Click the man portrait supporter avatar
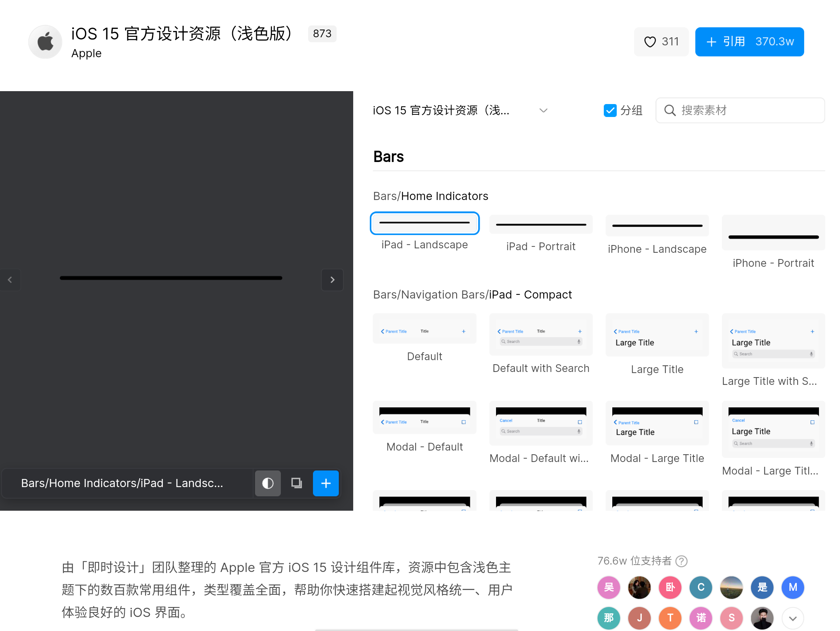This screenshot has width=840, height=631. (762, 618)
